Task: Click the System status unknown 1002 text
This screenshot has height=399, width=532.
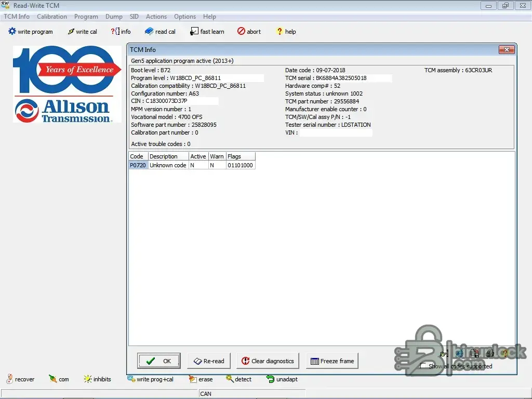Action: pyautogui.click(x=324, y=94)
